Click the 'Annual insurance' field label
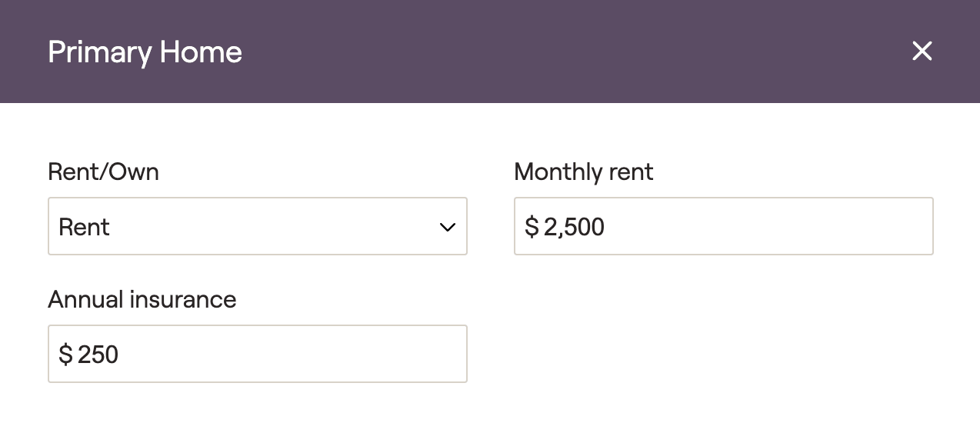The height and width of the screenshot is (423, 980). point(142,299)
